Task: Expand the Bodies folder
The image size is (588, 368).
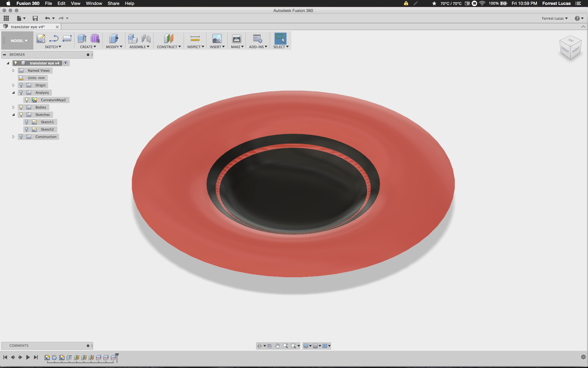Action: [x=13, y=107]
